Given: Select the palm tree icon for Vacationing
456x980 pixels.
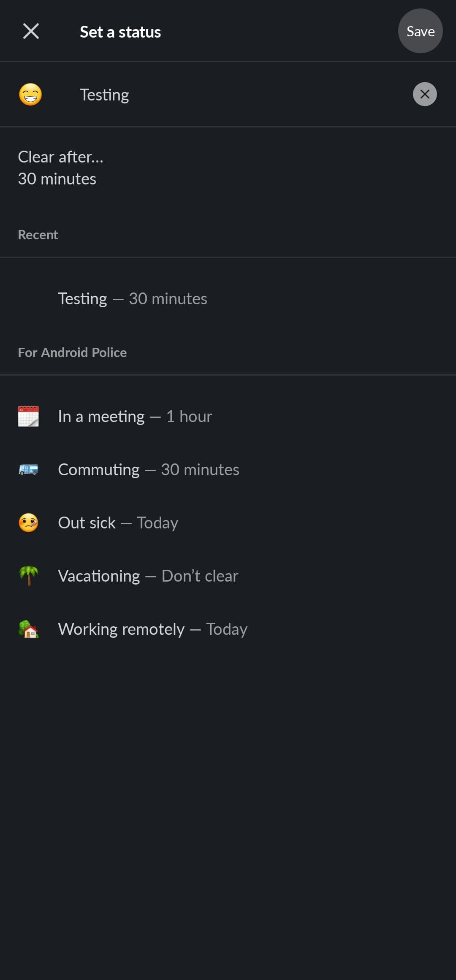Looking at the screenshot, I should pyautogui.click(x=28, y=575).
